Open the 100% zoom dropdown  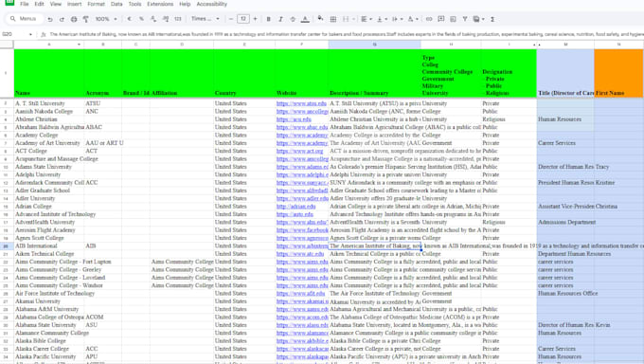[106, 19]
